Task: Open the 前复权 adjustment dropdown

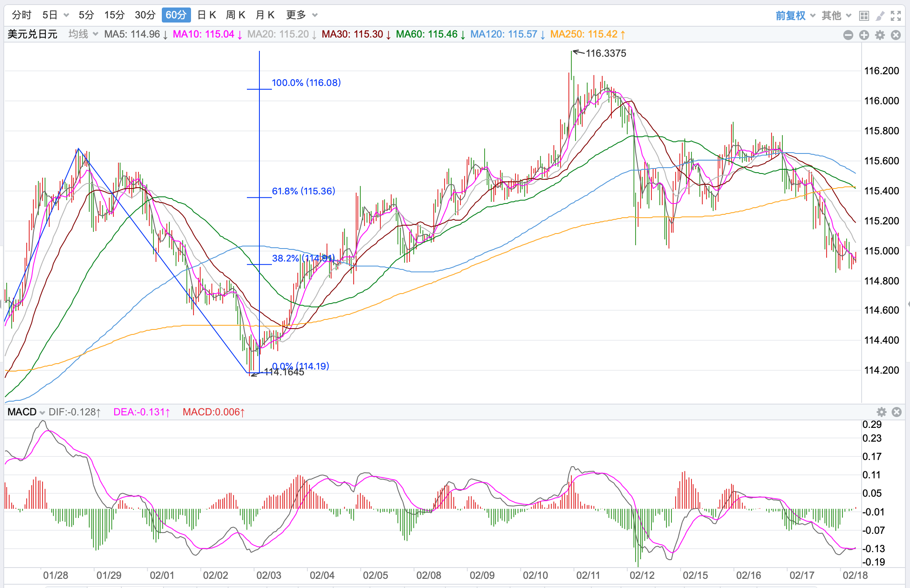Action: point(795,16)
